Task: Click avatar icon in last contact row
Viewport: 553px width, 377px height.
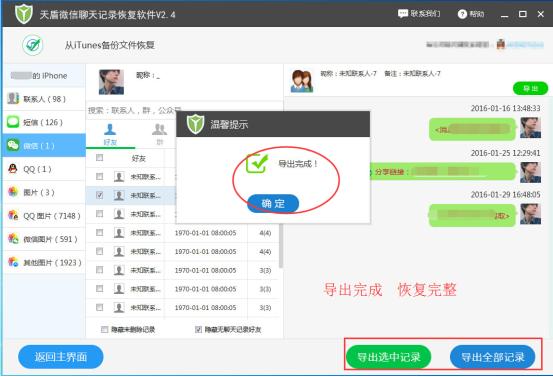Action: pyautogui.click(x=119, y=308)
